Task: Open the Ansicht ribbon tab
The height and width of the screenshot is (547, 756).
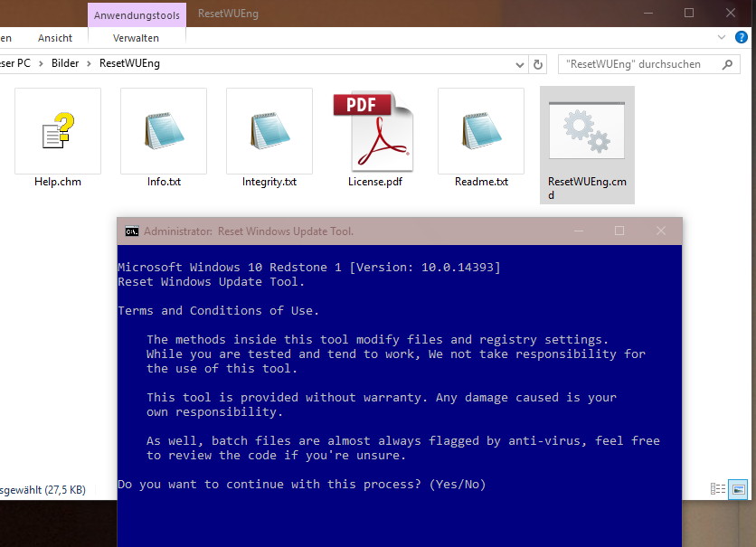Action: [55, 38]
